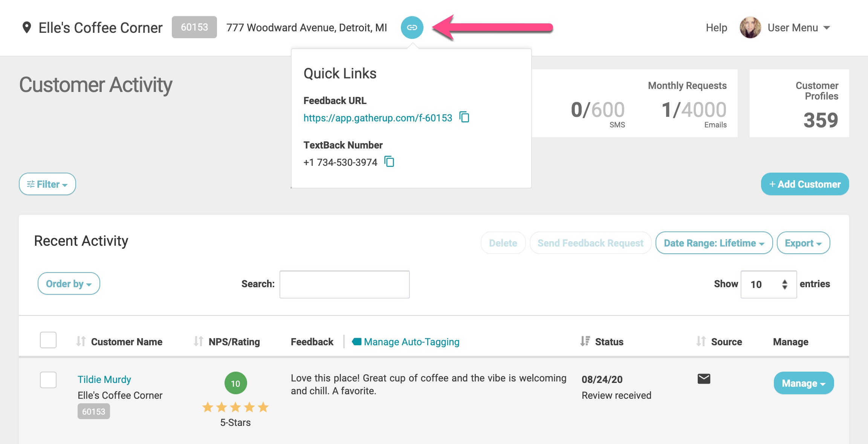This screenshot has width=868, height=444.
Task: Click the Add Customer button
Action: [805, 184]
